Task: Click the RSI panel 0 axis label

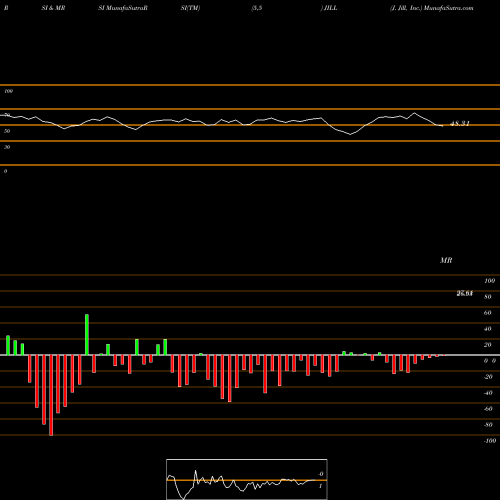Action: [5, 171]
